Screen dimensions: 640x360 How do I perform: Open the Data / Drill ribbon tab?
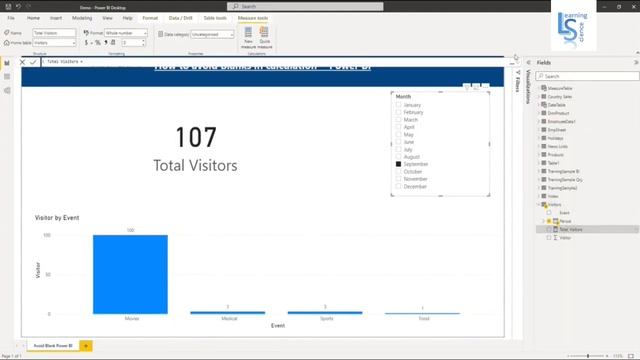pyautogui.click(x=180, y=18)
